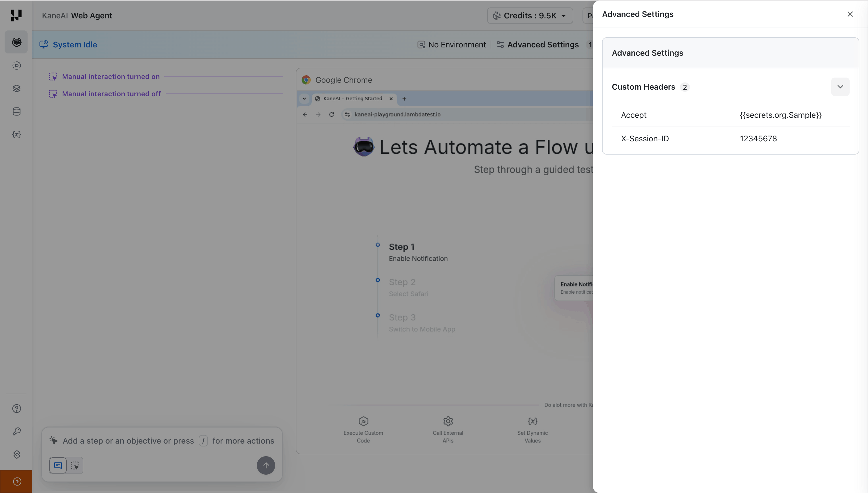Click the browser back arrow
868x493 pixels.
305,114
